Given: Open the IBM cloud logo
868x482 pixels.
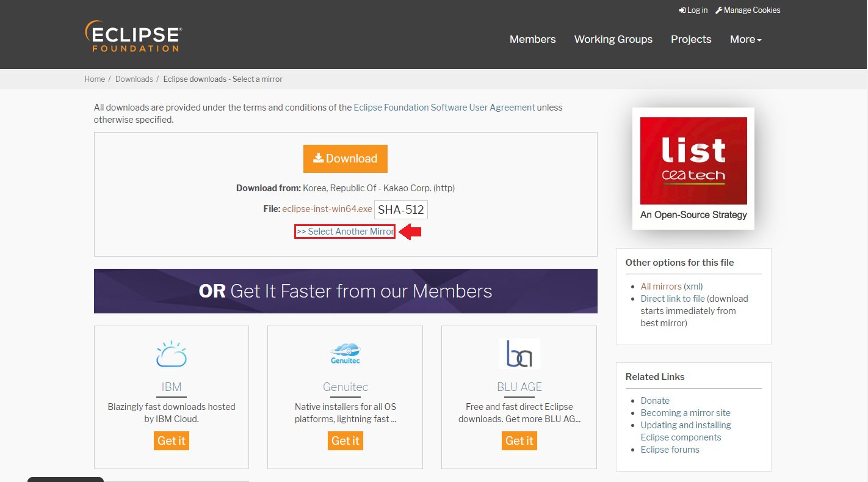Looking at the screenshot, I should [172, 354].
